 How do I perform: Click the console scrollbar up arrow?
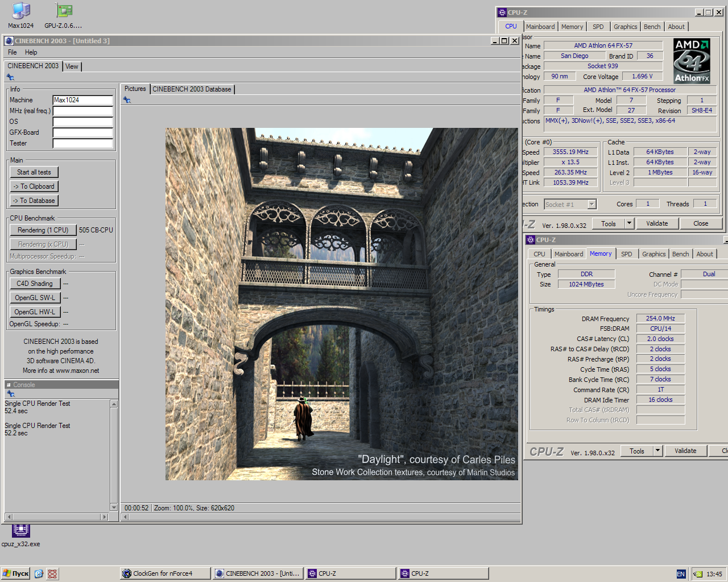coord(114,404)
